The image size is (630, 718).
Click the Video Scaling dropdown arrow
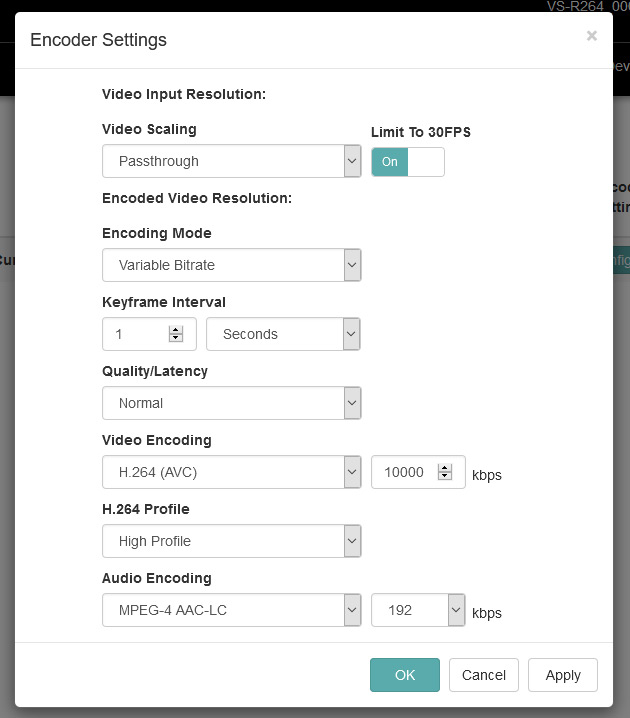tap(351, 161)
